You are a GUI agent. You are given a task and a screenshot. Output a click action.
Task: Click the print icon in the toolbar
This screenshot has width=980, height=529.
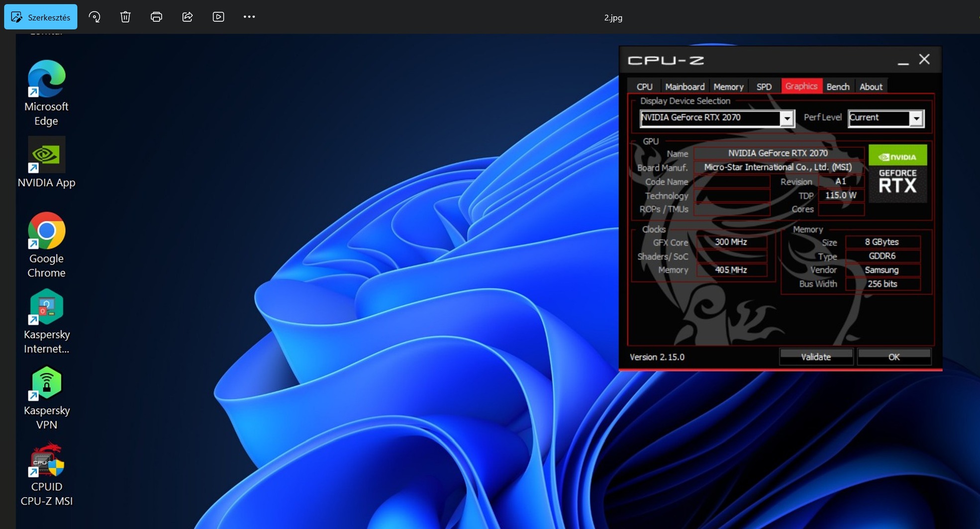pyautogui.click(x=156, y=17)
